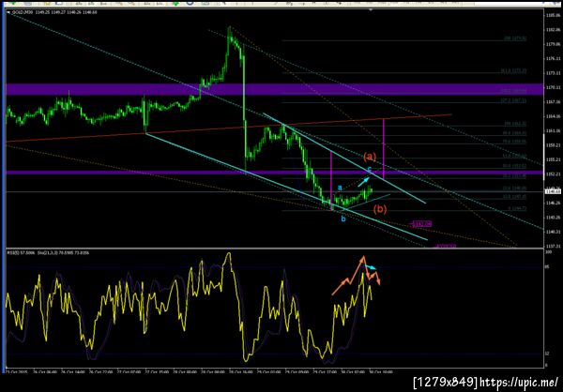Select the reddish-brown rising trendline
563x392 pixels.
[x=228, y=128]
